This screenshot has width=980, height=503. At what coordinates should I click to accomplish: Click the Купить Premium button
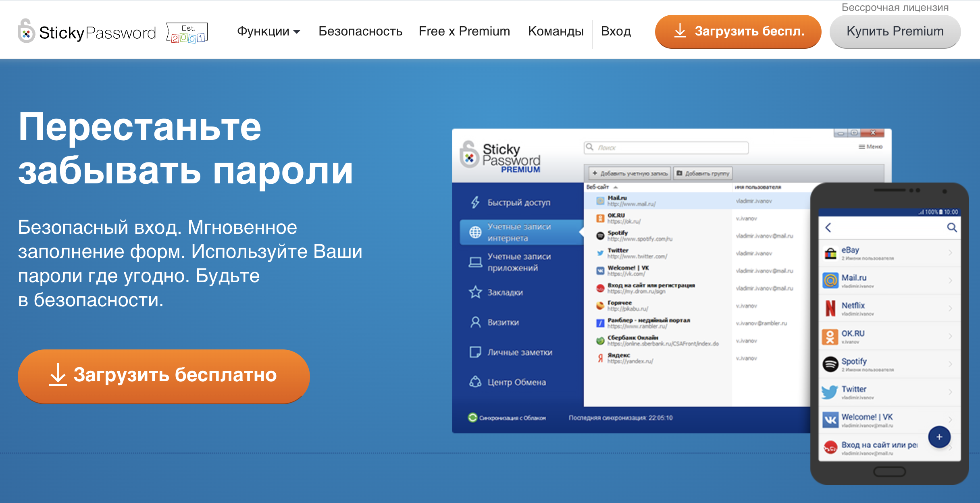[x=895, y=31]
